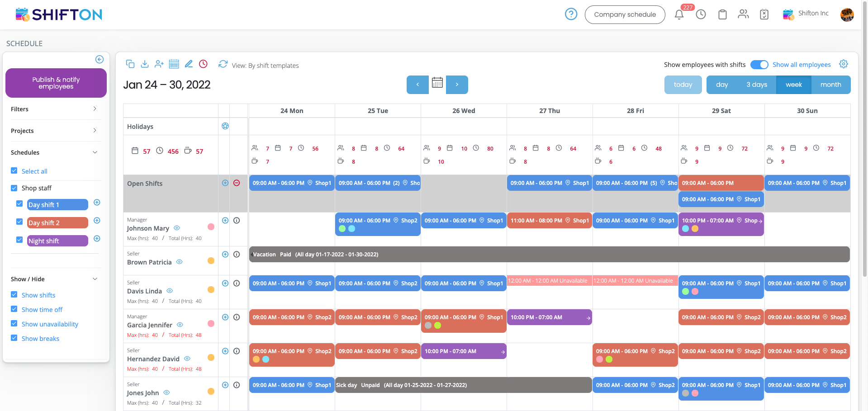
Task: Open the date picker calendar icon
Action: pyautogui.click(x=437, y=83)
